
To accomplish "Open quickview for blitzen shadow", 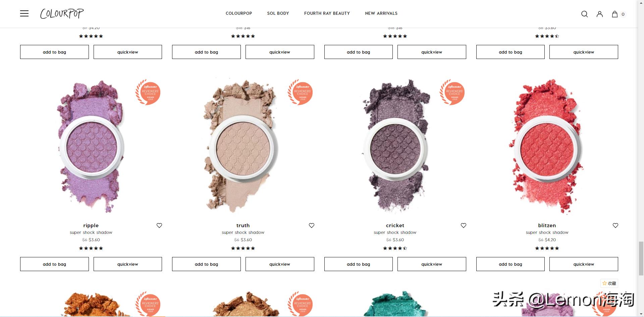I will (x=584, y=264).
